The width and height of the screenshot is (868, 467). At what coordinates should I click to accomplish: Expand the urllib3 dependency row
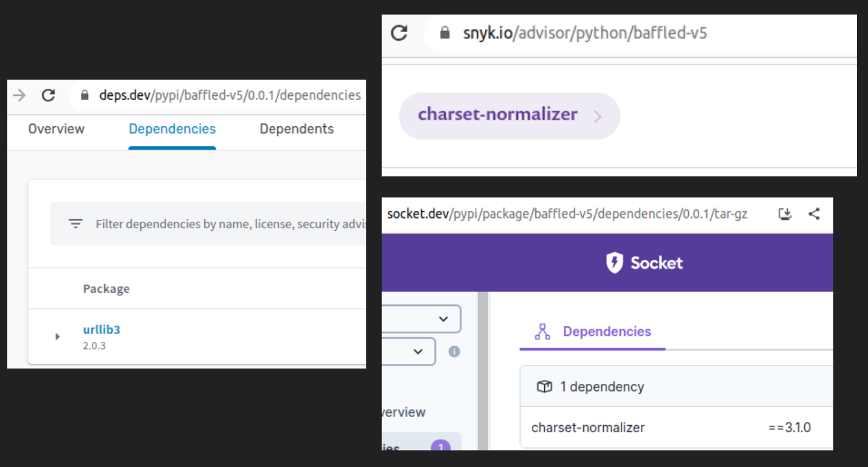pos(58,336)
